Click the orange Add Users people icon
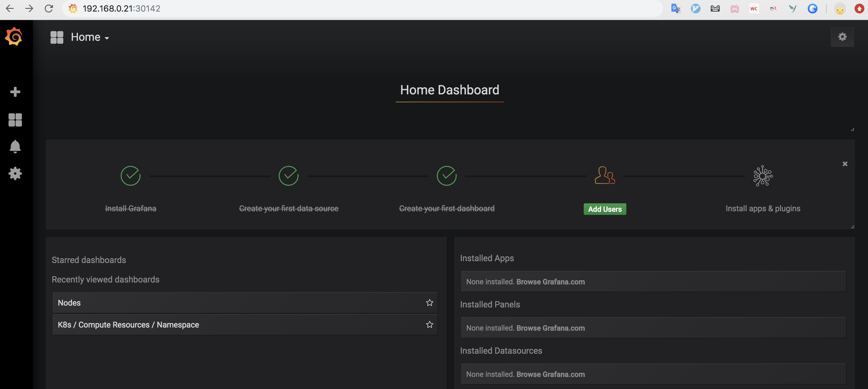Screen dimensions: 868x389 pos(604,175)
